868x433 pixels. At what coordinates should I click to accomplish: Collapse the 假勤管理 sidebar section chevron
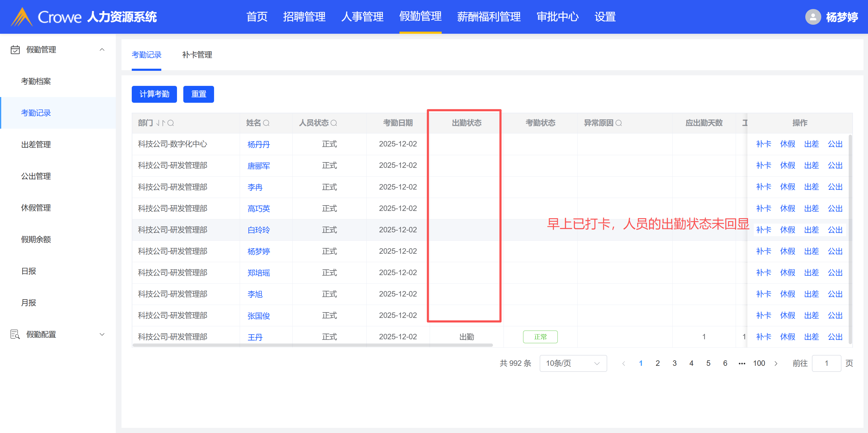tap(102, 49)
